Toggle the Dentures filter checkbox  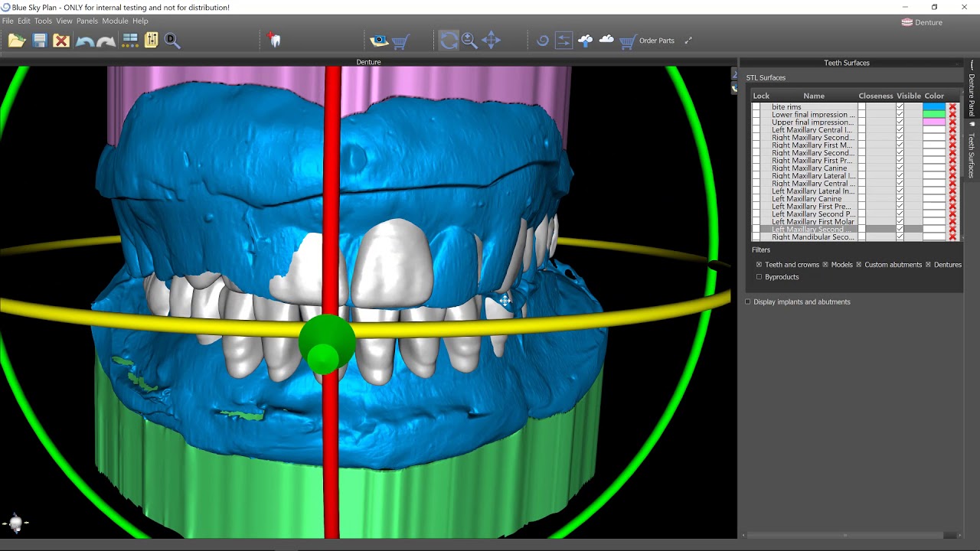928,265
